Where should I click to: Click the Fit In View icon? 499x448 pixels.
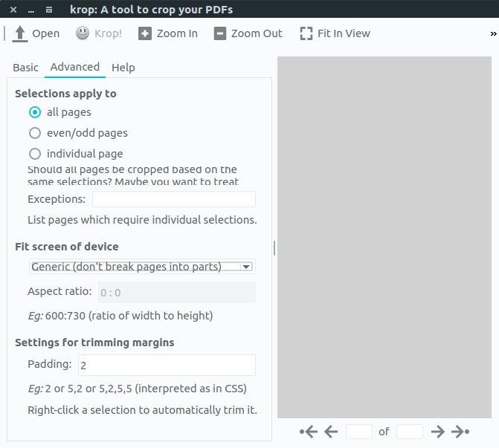tap(306, 33)
